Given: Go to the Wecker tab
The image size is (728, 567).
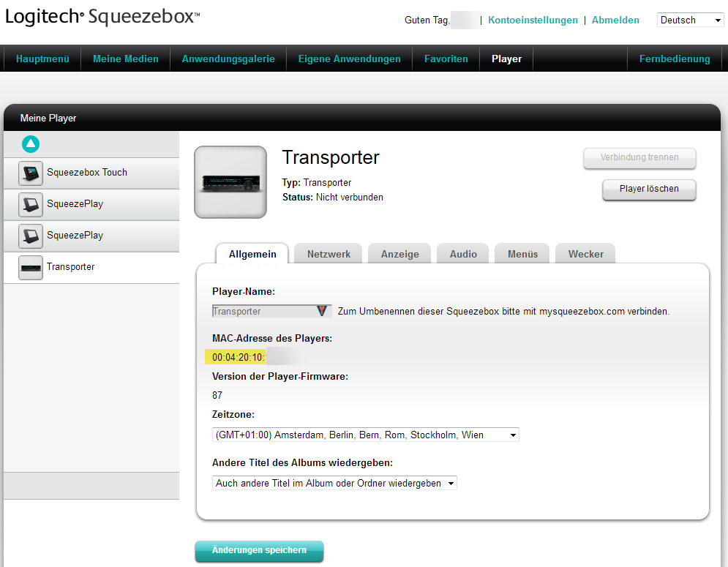Looking at the screenshot, I should (x=586, y=254).
